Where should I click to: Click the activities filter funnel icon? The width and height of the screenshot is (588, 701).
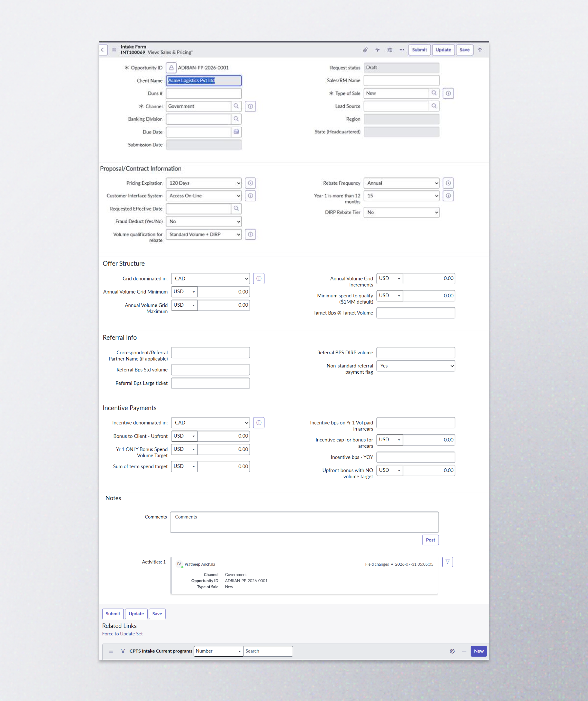coord(448,562)
